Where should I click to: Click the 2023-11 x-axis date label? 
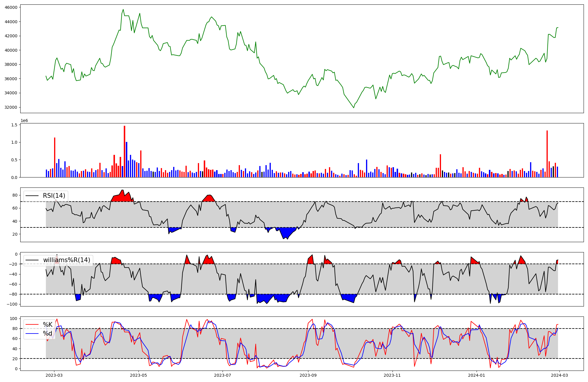coord(392,375)
